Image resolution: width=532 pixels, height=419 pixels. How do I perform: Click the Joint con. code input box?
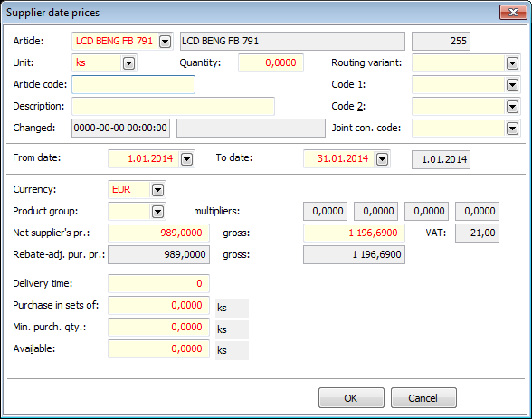459,128
